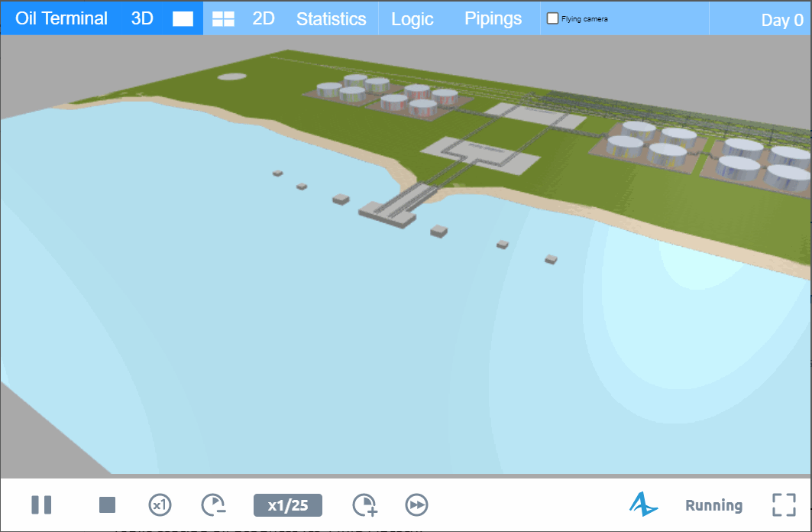Screen dimensions: 812x532
Task: Click the x1/25 speed indicator
Action: pyautogui.click(x=288, y=505)
